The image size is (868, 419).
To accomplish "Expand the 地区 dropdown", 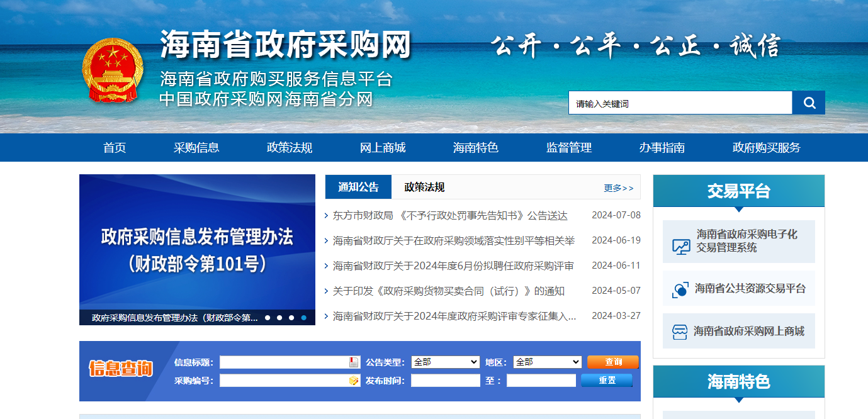I will (x=546, y=362).
